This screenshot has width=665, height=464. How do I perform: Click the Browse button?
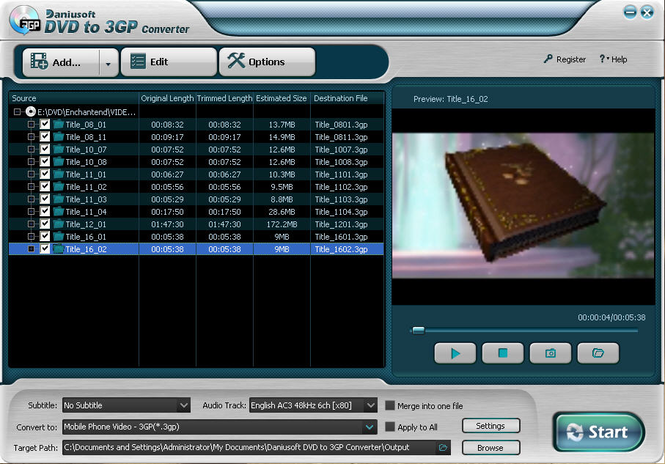[x=491, y=447]
